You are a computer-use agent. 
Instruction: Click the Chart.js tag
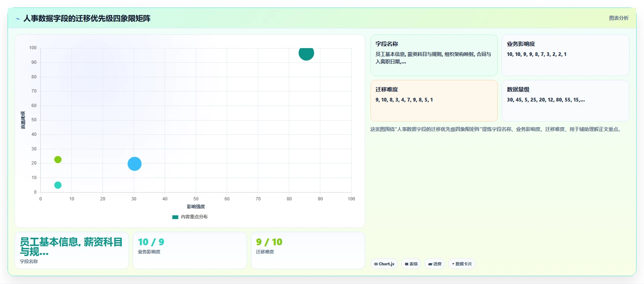[384, 264]
